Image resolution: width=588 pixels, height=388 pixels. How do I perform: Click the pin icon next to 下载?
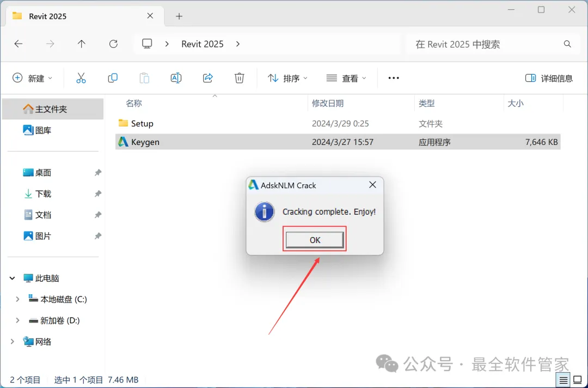[x=97, y=193]
